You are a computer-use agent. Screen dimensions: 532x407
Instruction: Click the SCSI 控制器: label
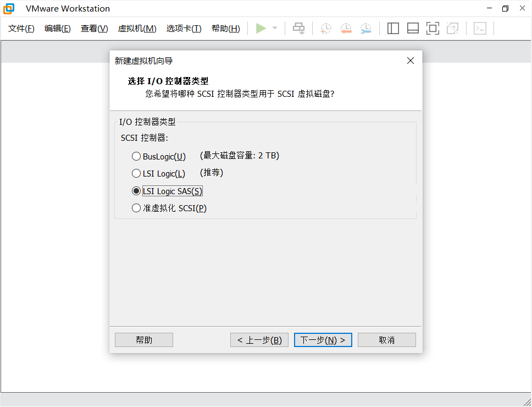point(145,138)
